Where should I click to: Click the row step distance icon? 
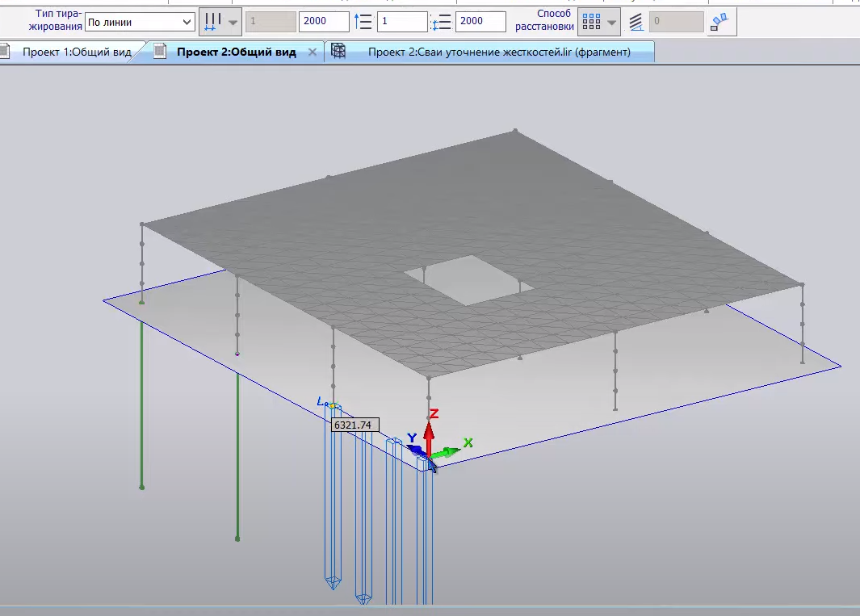442,22
